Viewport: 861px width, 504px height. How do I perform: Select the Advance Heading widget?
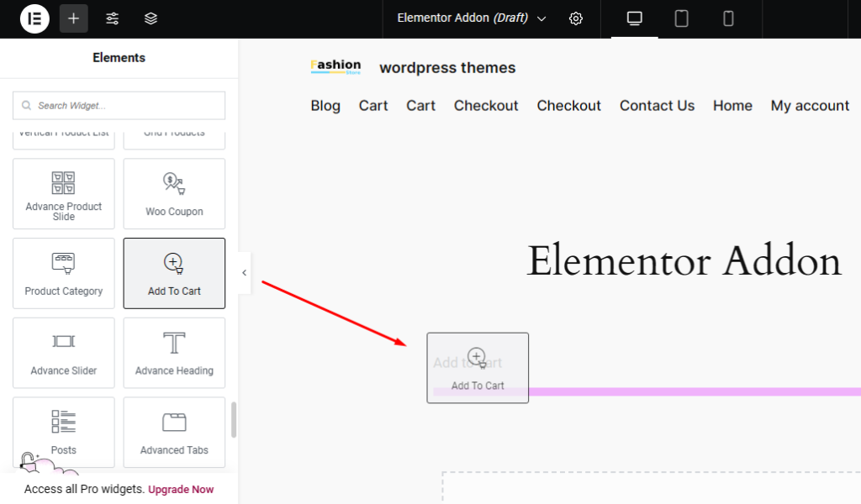coord(174,353)
